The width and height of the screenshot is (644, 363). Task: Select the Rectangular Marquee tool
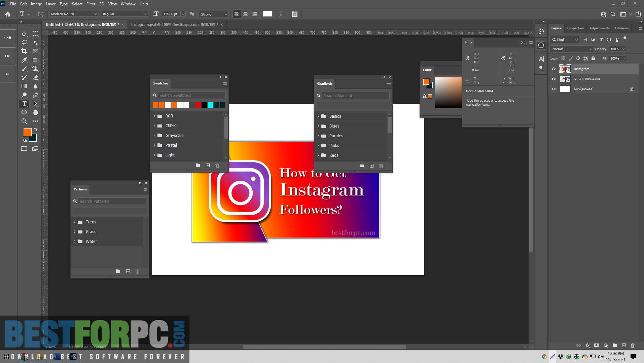pos(35,34)
